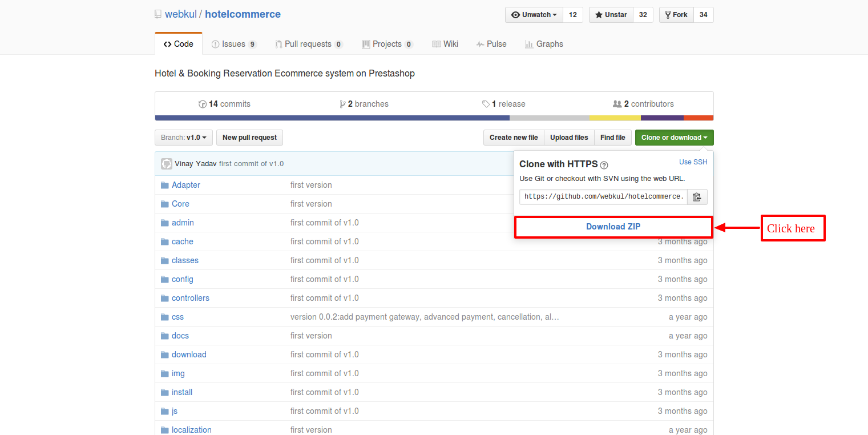Open the Unwatch dropdown
Image resolution: width=868 pixels, height=435 pixels.
click(534, 15)
